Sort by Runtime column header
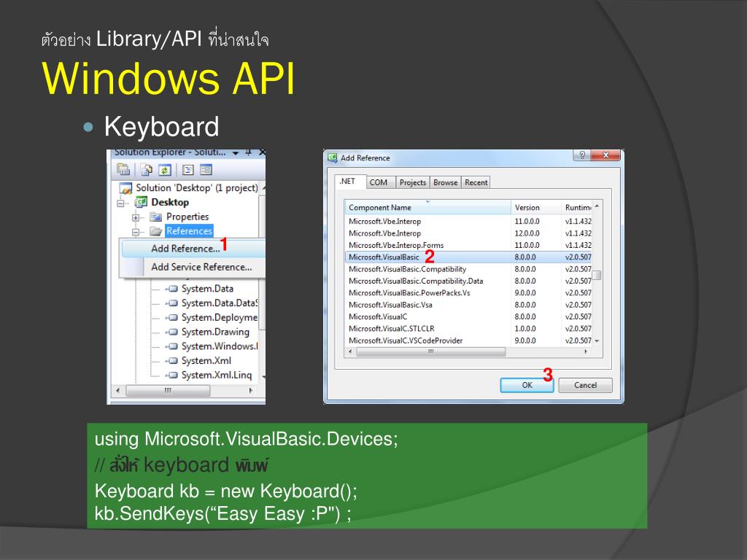This screenshot has width=747, height=560. coord(577,208)
